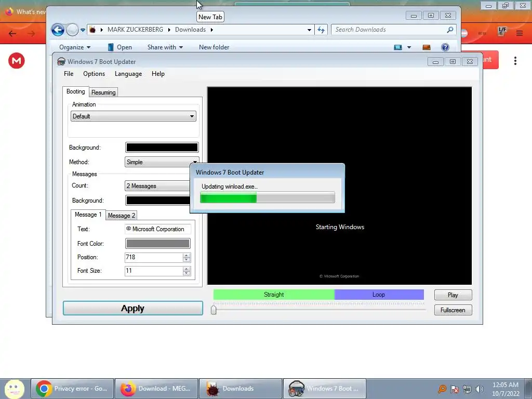Click Open in Explorer toolbar

pyautogui.click(x=119, y=47)
